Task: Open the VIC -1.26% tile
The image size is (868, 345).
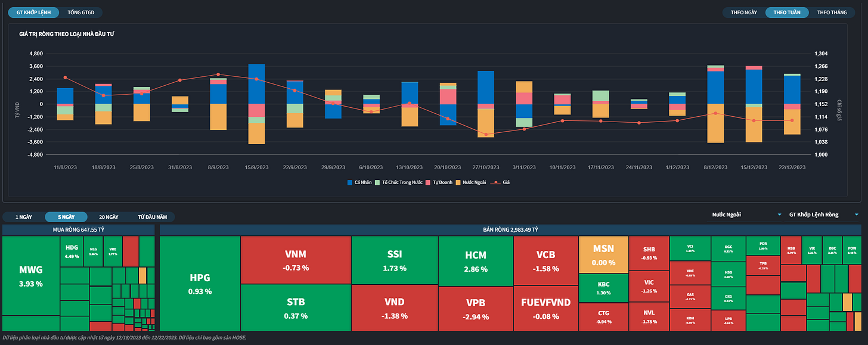Action: coord(649,287)
